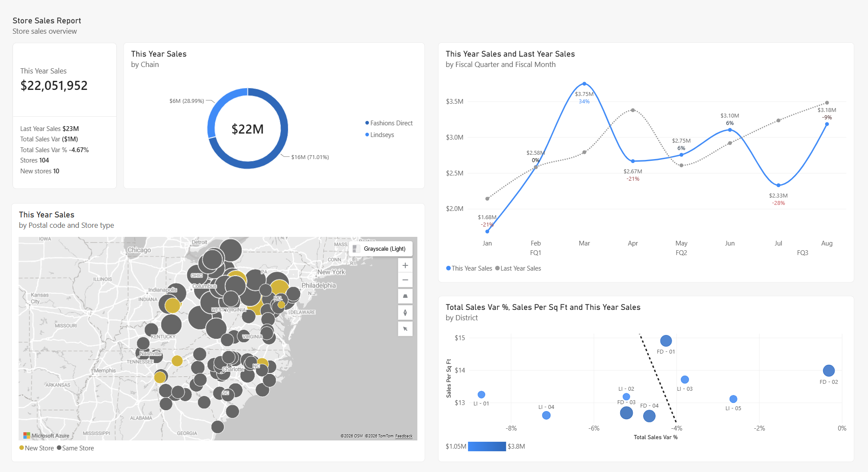868x472 pixels.
Task: Click the Microsoft Azure logo on the map
Action: click(x=46, y=436)
